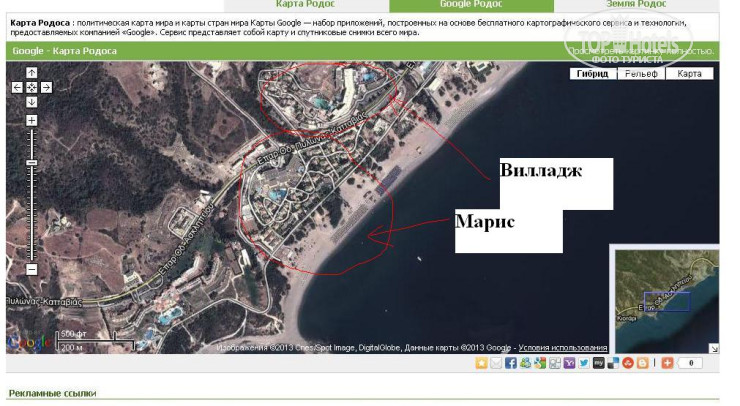Zoom in with the plus button
Viewport: 740px width, 406px height.
[x=32, y=120]
